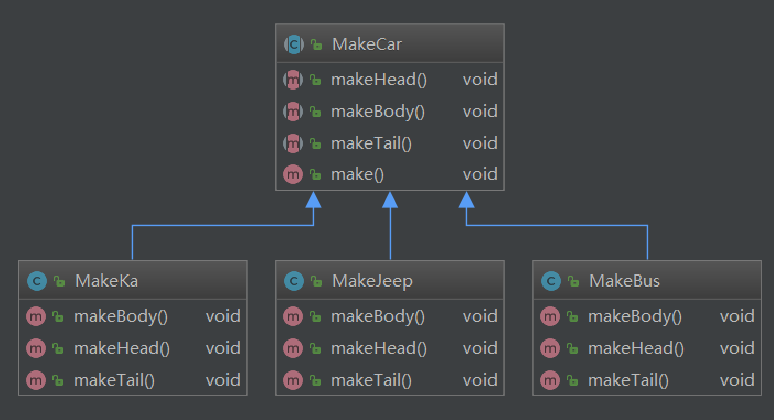Click the method icon beside make()
Image resolution: width=774 pixels, height=420 pixels.
click(x=293, y=174)
